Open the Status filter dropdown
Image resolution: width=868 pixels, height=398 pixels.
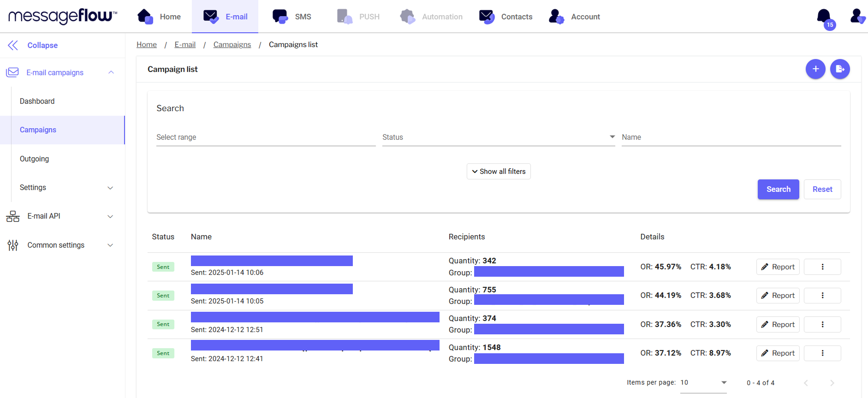498,137
